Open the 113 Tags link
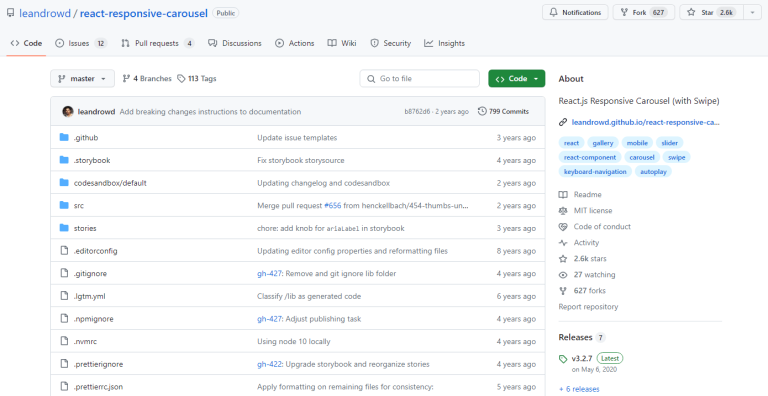 click(x=196, y=78)
